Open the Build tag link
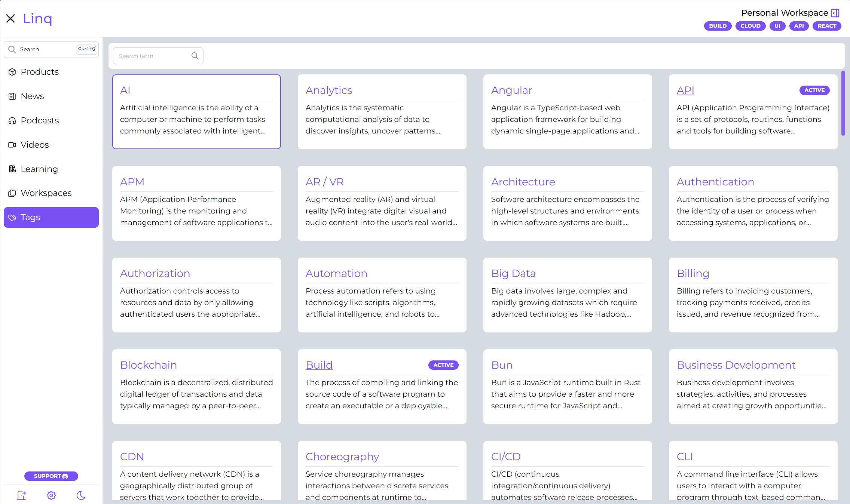 (319, 365)
